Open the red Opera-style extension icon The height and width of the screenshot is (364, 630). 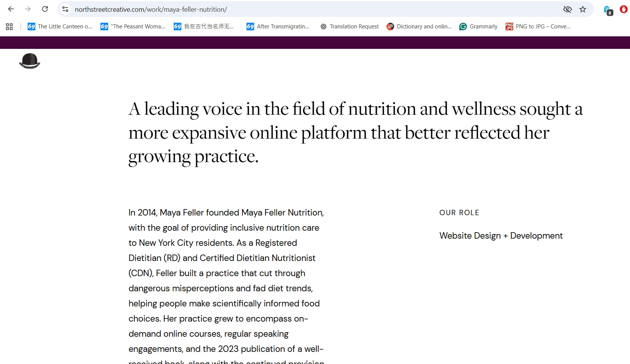[624, 9]
